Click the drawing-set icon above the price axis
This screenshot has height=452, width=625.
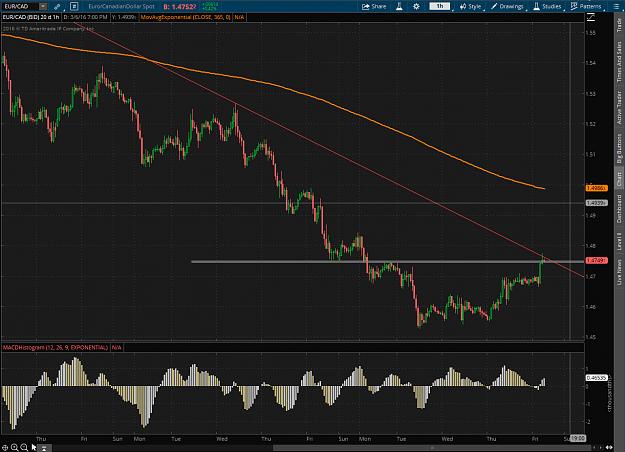click(591, 17)
